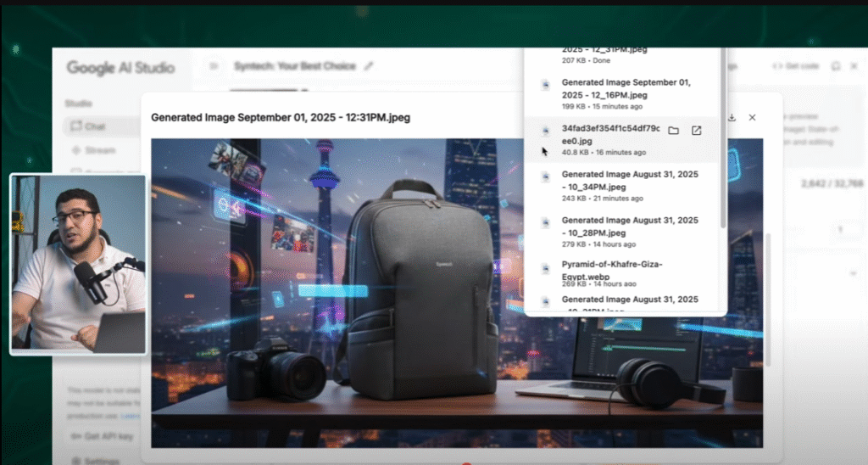
Task: Click the file icon of August 31 10_34PM download
Action: (545, 180)
